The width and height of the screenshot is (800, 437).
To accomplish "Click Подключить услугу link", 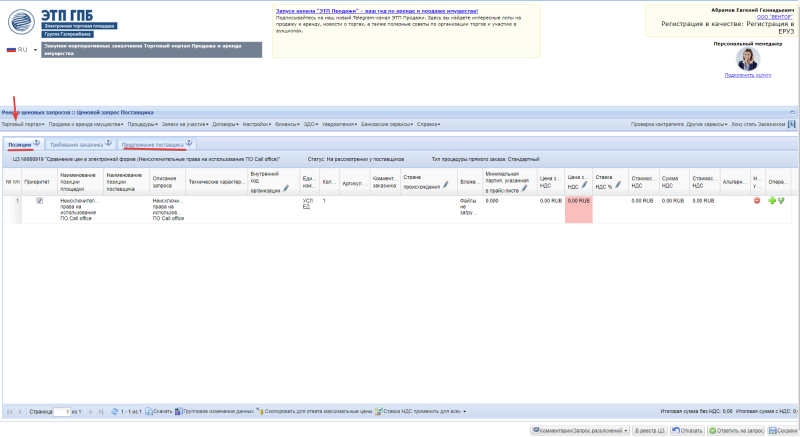I will tap(748, 75).
